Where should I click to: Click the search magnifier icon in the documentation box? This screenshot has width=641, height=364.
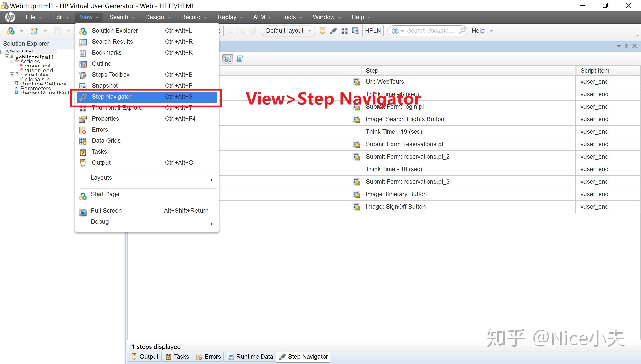pyautogui.click(x=462, y=31)
